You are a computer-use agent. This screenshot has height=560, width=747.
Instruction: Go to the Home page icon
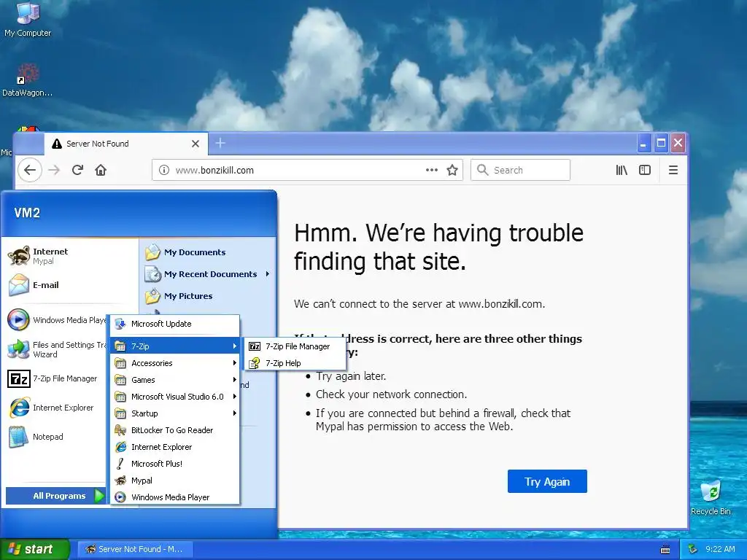pos(101,170)
